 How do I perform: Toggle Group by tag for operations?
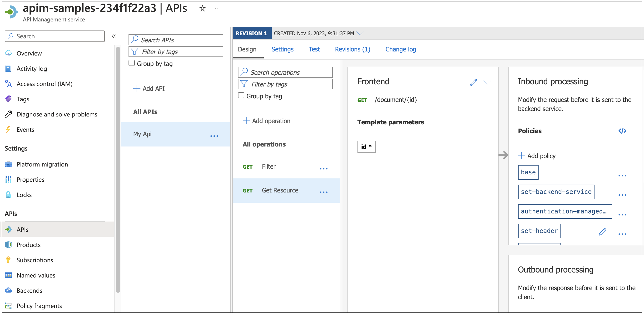coord(241,96)
